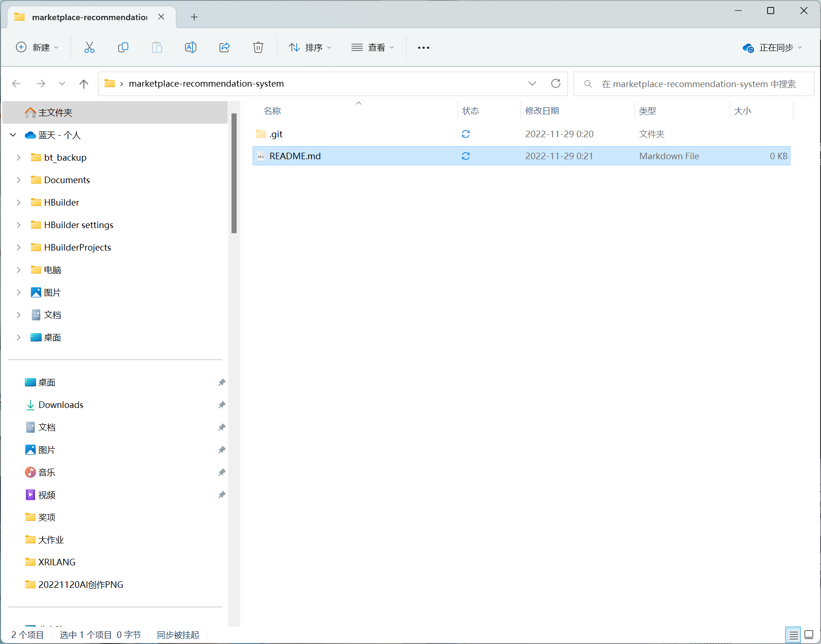Click the .git folder icon
Screen dimensions: 821x644
pyautogui.click(x=261, y=134)
